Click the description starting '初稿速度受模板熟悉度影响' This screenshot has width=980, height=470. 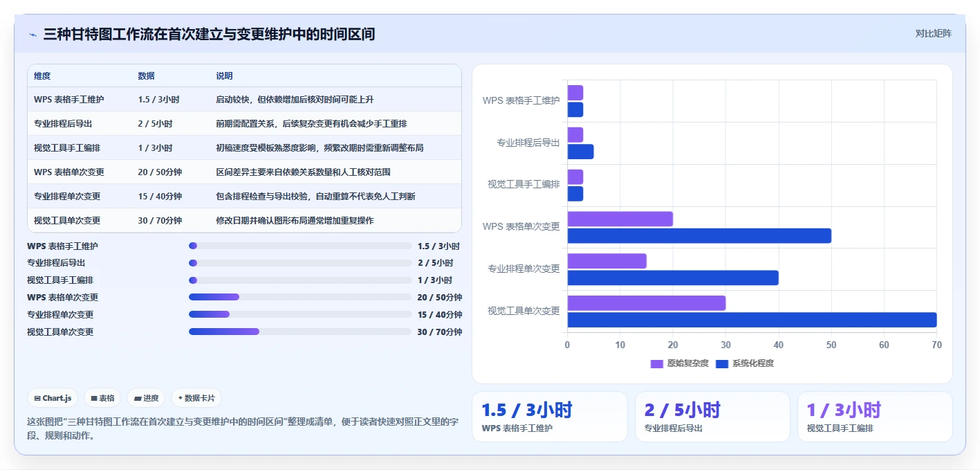coord(320,148)
